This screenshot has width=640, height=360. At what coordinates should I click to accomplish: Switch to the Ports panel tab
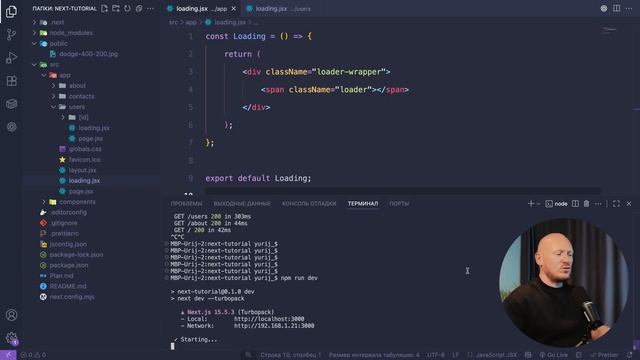pos(399,203)
